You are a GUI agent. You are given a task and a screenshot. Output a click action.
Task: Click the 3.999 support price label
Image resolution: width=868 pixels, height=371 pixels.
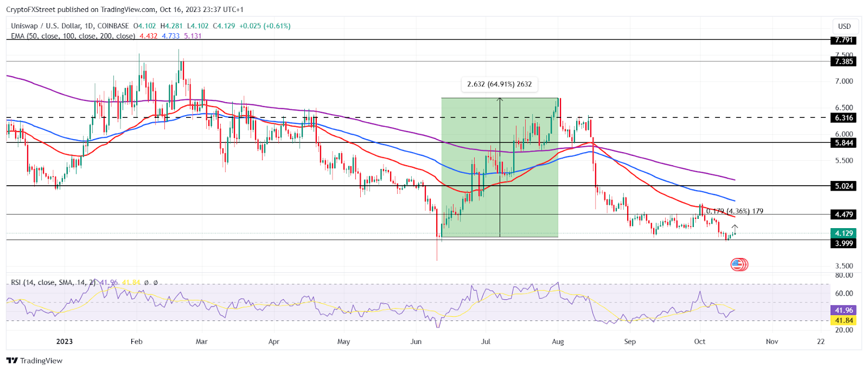844,243
